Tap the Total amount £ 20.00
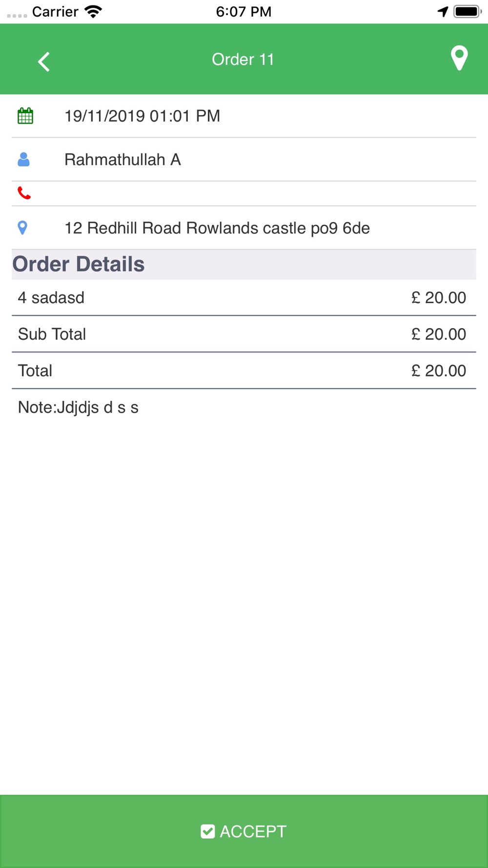Image resolution: width=488 pixels, height=868 pixels. [439, 371]
